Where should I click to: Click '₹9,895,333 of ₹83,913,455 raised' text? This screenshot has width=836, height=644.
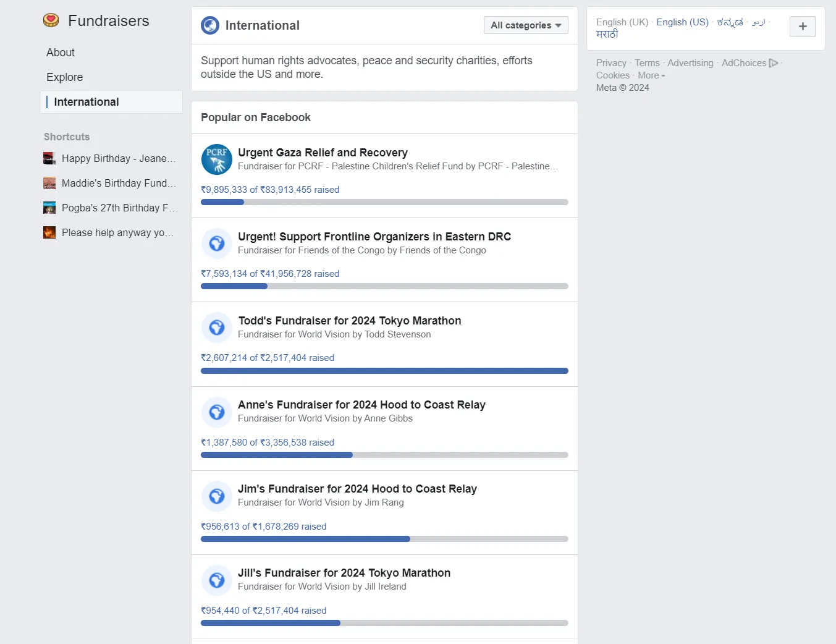click(x=270, y=190)
